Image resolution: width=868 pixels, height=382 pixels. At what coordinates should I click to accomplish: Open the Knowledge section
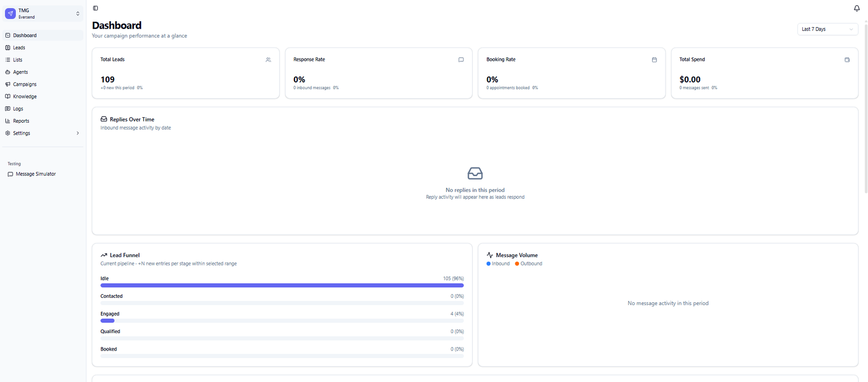click(43, 97)
